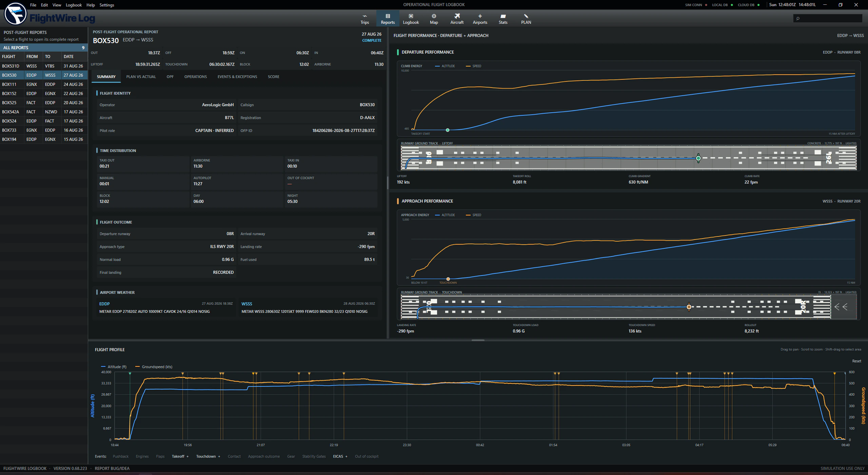Toggle Groundspeed series in flight profile legend
The image size is (868, 475).
154,367
